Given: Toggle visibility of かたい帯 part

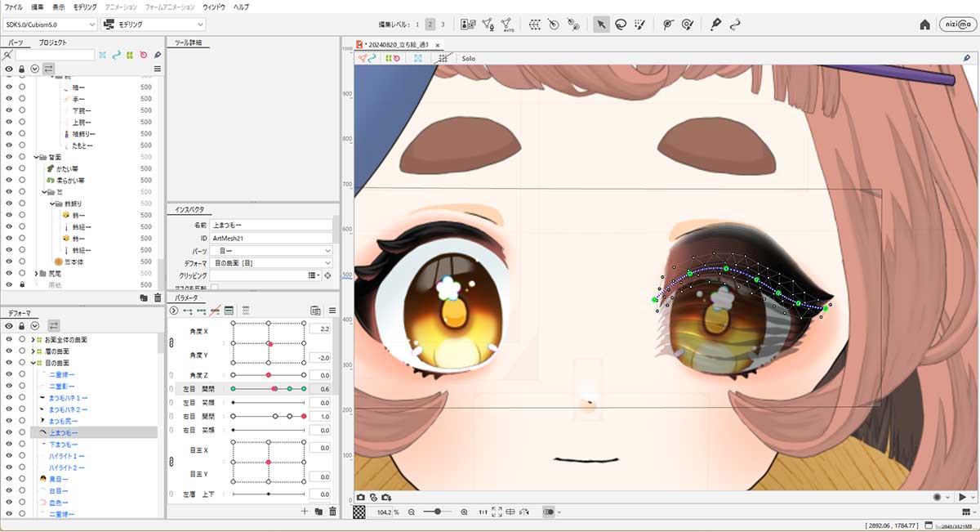Looking at the screenshot, I should (x=9, y=168).
